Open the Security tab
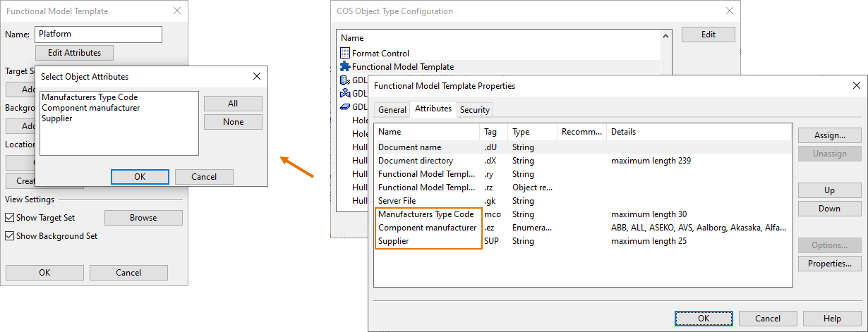 pos(474,110)
